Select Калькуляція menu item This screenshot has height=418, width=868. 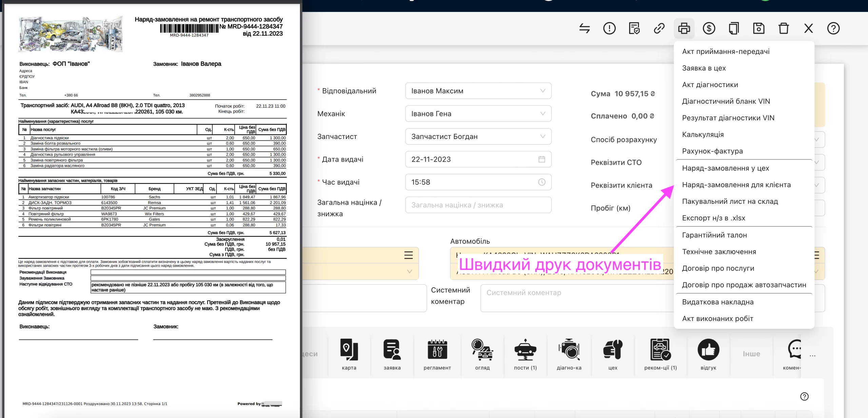[744, 135]
